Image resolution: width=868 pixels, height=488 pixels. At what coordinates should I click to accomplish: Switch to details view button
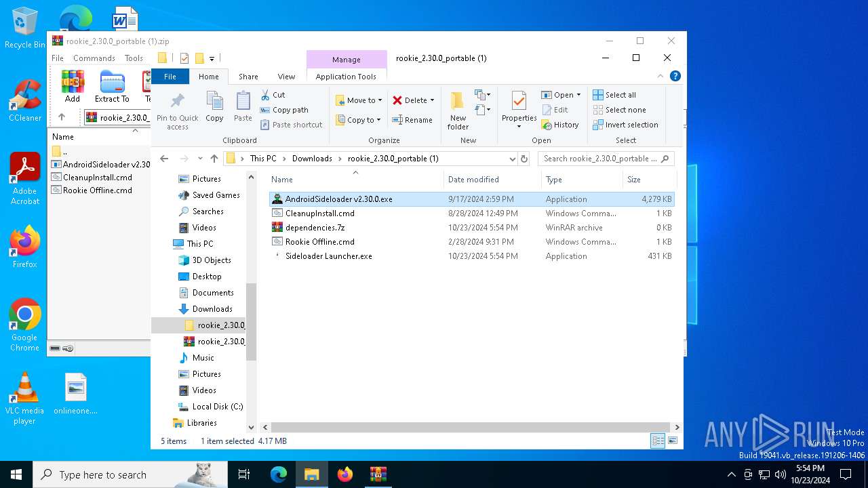click(x=658, y=441)
